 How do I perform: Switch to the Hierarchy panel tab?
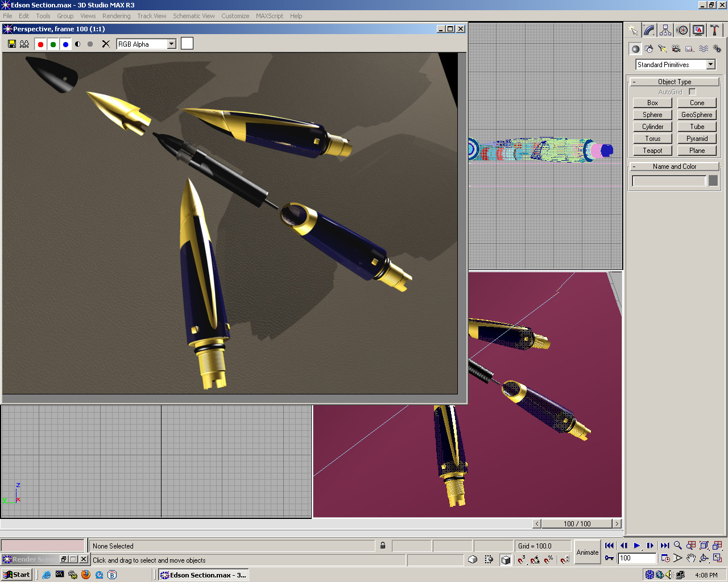coord(665,30)
